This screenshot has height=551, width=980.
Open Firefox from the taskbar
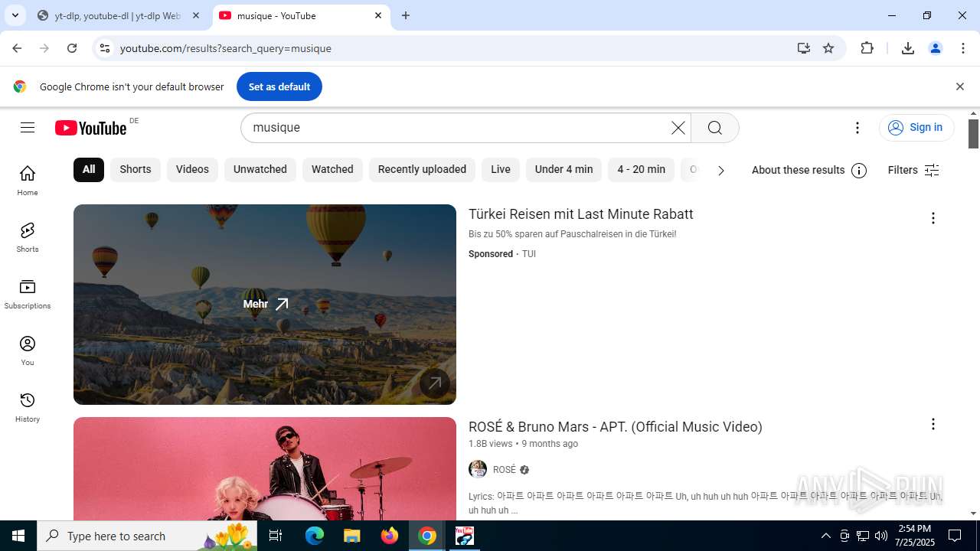click(390, 536)
